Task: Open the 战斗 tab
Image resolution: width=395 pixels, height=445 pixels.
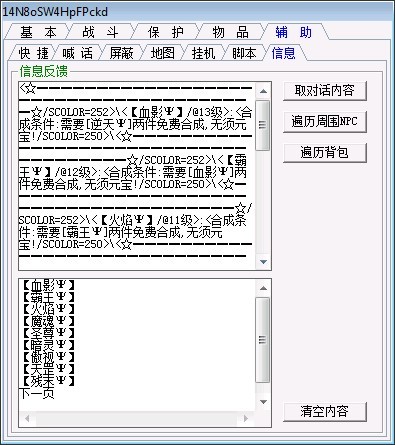Action: pos(100,32)
